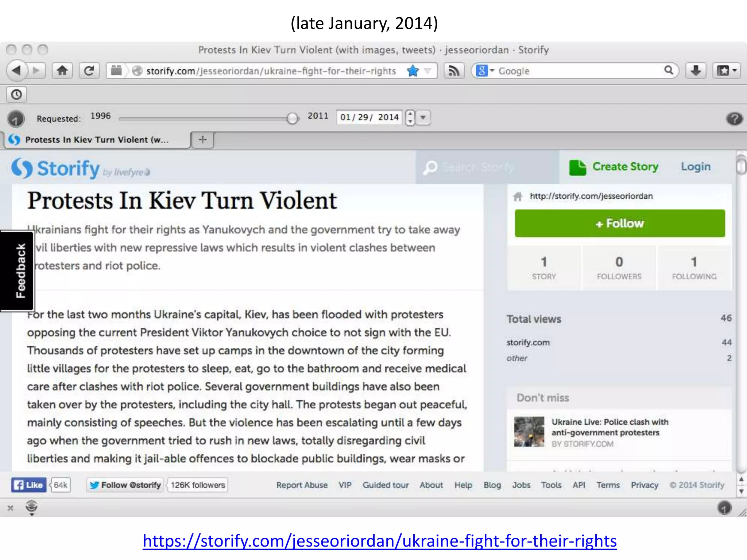The height and width of the screenshot is (560, 747).
Task: Go back with the browser back arrow
Action: tap(17, 70)
